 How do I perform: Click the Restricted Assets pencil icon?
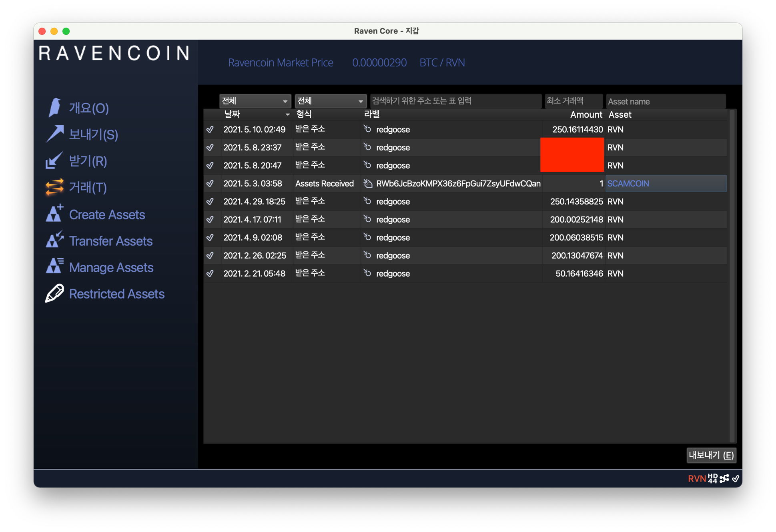[54, 293]
